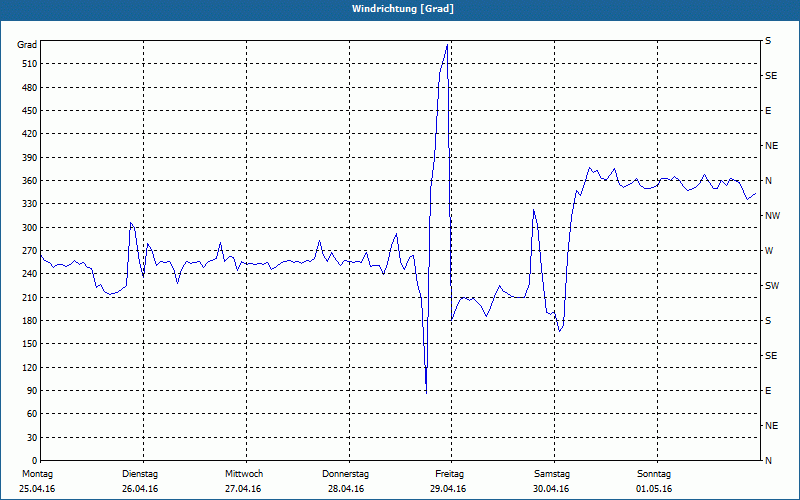Click the date 01.05.16
This screenshot has width=800, height=500.
(654, 489)
